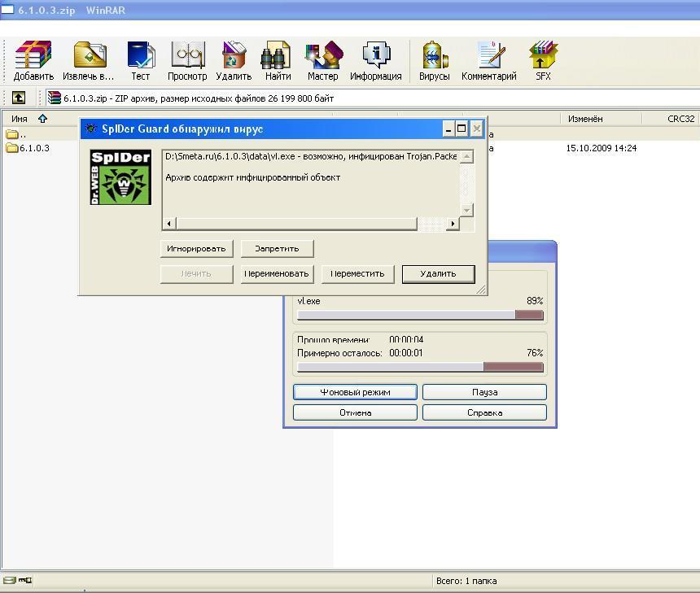
Task: Pause extraction with the Пауза button
Action: [484, 392]
